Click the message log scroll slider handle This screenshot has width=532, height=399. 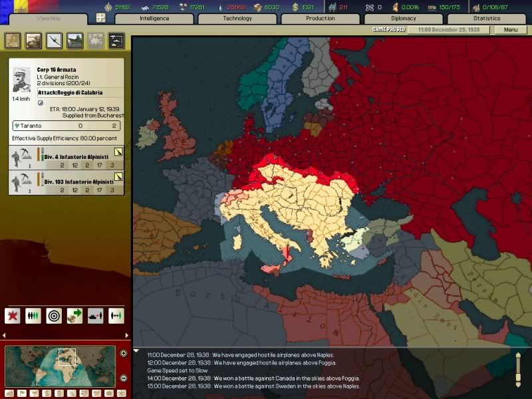pyautogui.click(x=518, y=378)
